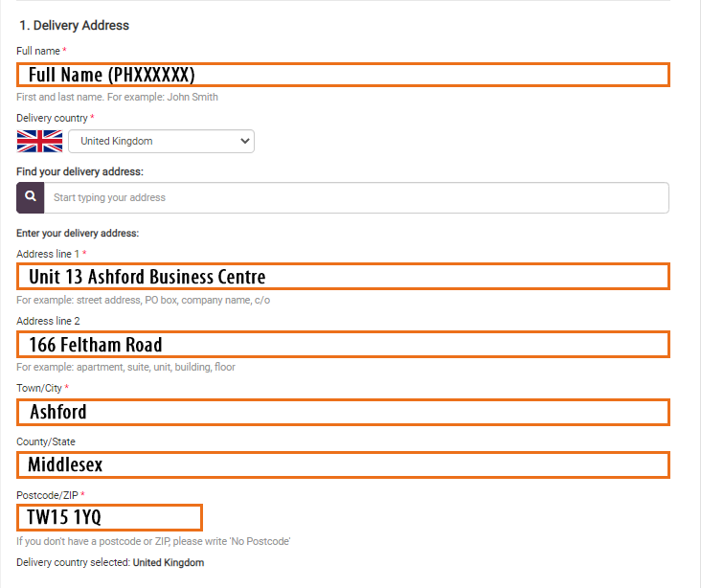Screen dimensions: 701x588
Task: Click the United Kingdom flag icon
Action: tap(40, 142)
